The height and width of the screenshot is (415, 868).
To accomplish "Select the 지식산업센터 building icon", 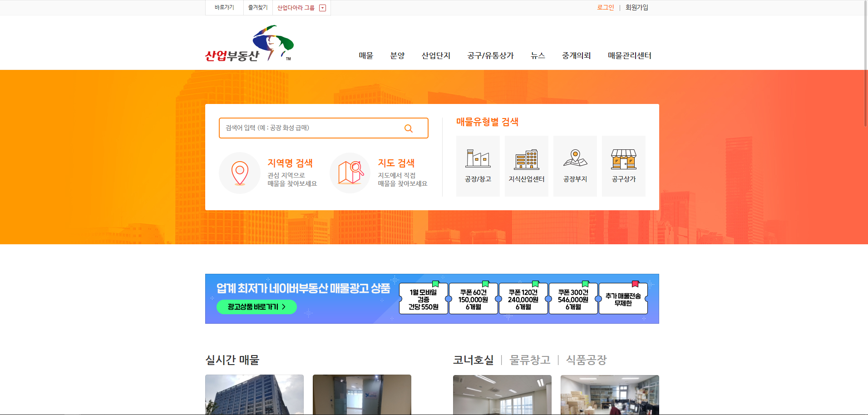I will pos(527,159).
